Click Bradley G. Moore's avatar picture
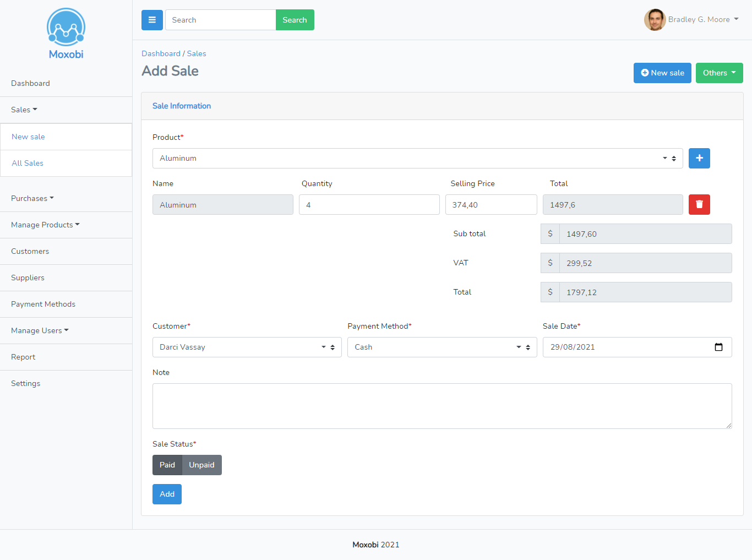Viewport: 752px width, 560px height. [655, 20]
